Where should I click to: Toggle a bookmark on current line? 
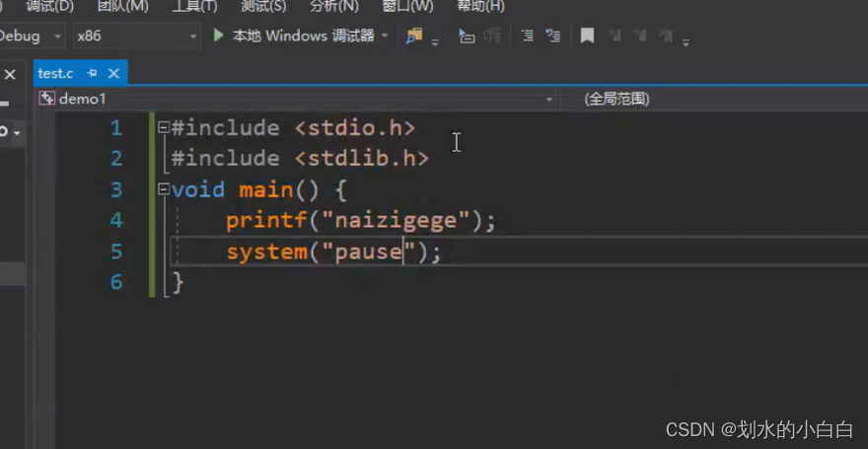(x=587, y=36)
